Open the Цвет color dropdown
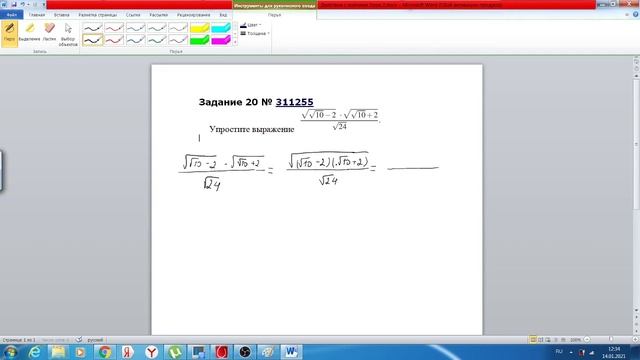The height and width of the screenshot is (360, 640). (x=251, y=25)
